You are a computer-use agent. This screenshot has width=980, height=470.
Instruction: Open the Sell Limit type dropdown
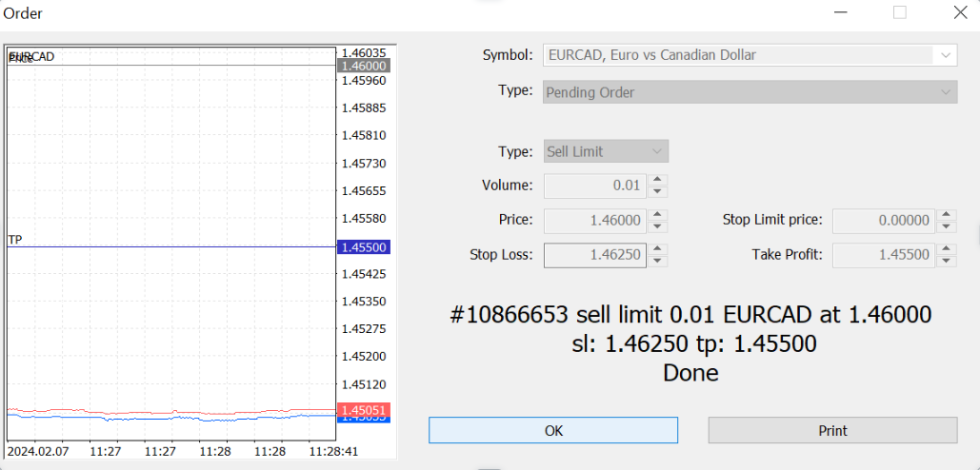click(x=656, y=151)
